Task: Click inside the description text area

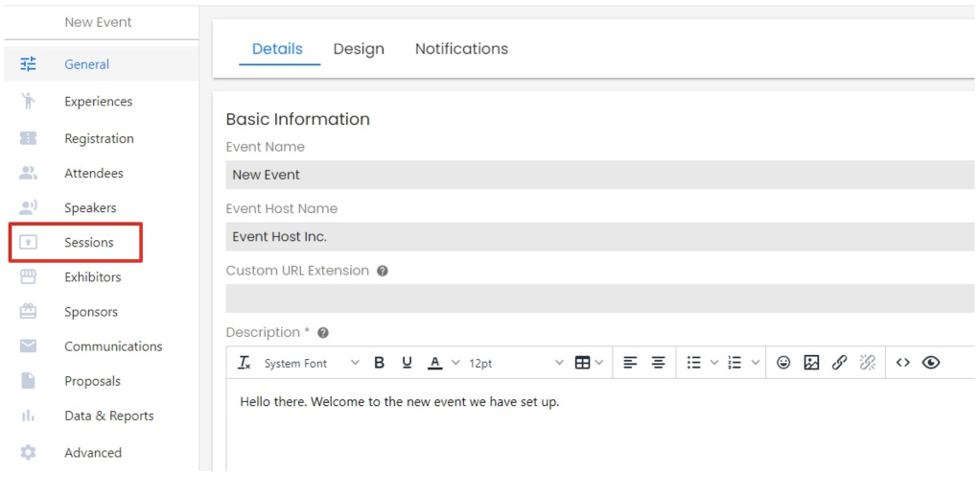Action: 600,425
